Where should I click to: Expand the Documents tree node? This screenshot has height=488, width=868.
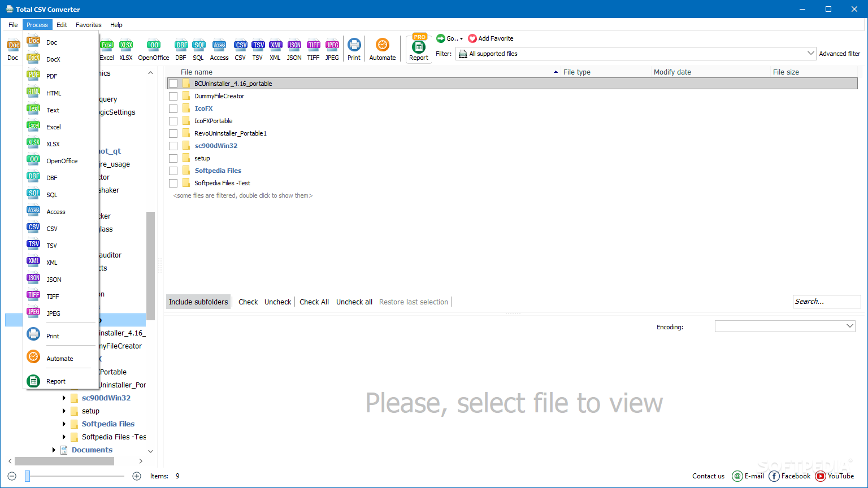pyautogui.click(x=54, y=450)
